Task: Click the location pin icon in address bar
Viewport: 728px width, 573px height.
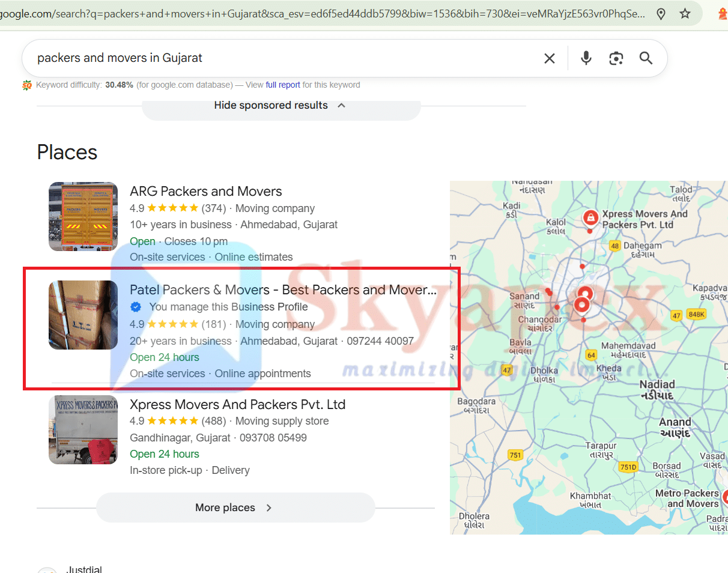Action: 661,14
